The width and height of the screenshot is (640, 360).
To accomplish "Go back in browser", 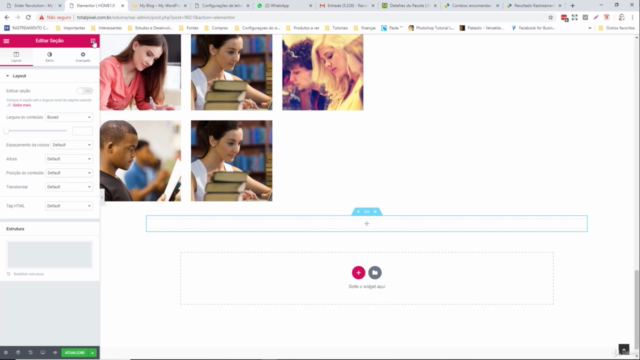I will 7,17.
